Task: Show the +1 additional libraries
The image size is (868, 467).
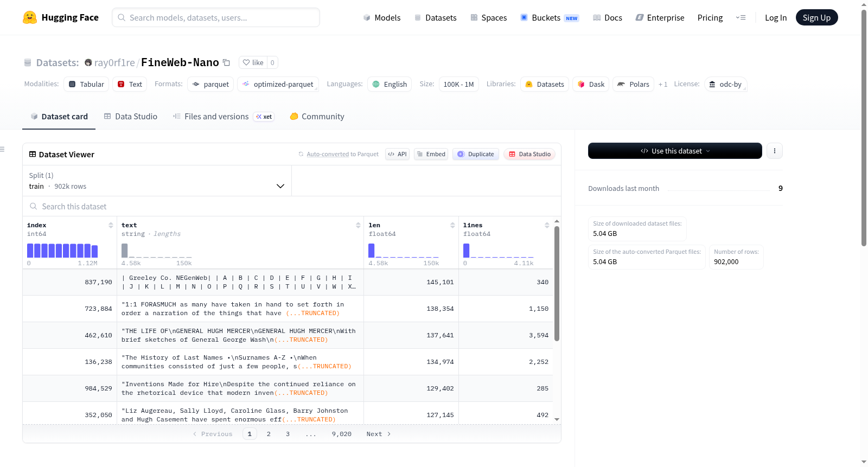Action: pos(663,84)
